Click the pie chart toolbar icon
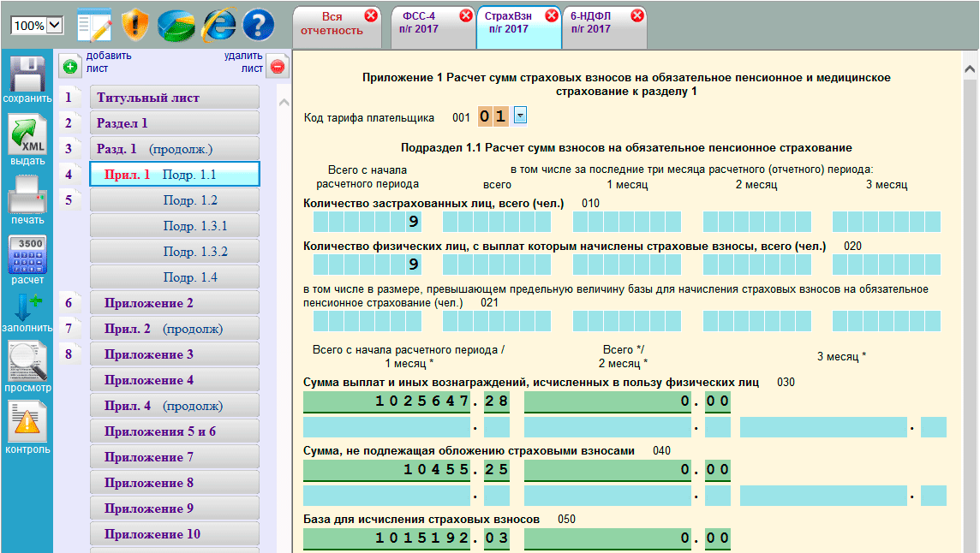This screenshot has height=553, width=980. point(176,26)
